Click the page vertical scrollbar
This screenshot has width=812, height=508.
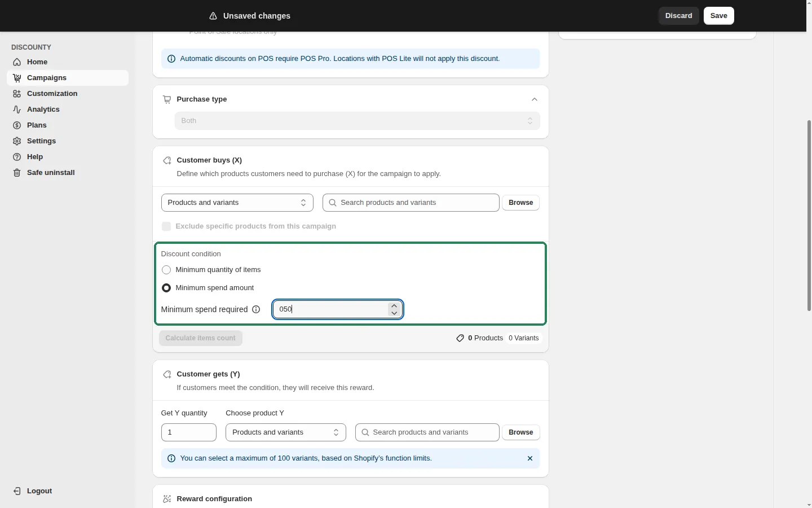pyautogui.click(x=809, y=215)
